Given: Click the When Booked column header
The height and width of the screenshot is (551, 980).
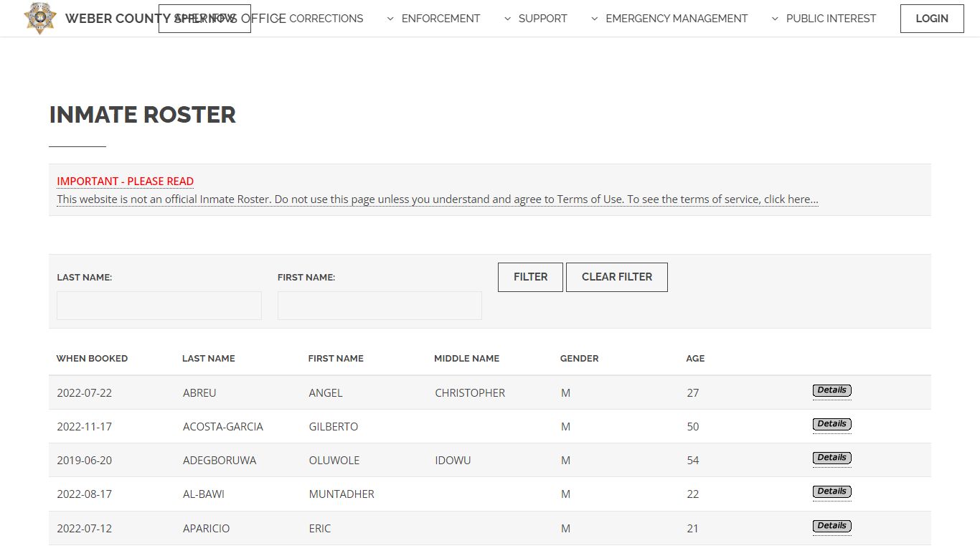Looking at the screenshot, I should [x=92, y=358].
